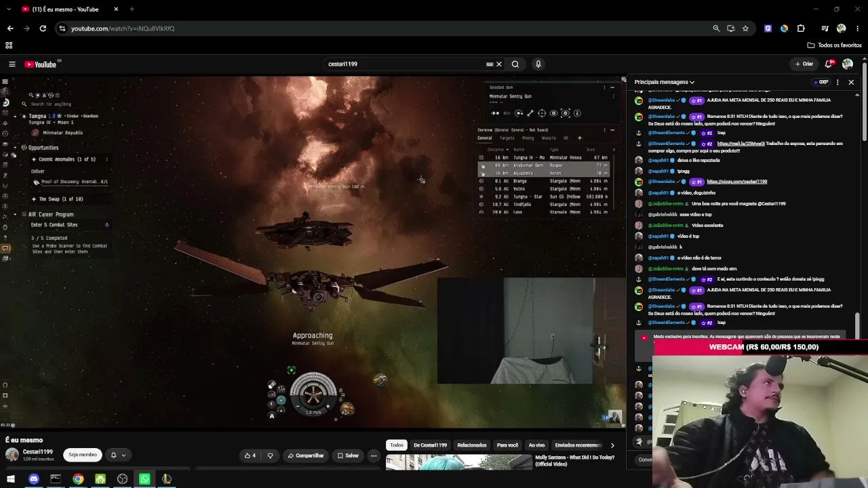
Task: Click the Criar create button
Action: [x=804, y=64]
